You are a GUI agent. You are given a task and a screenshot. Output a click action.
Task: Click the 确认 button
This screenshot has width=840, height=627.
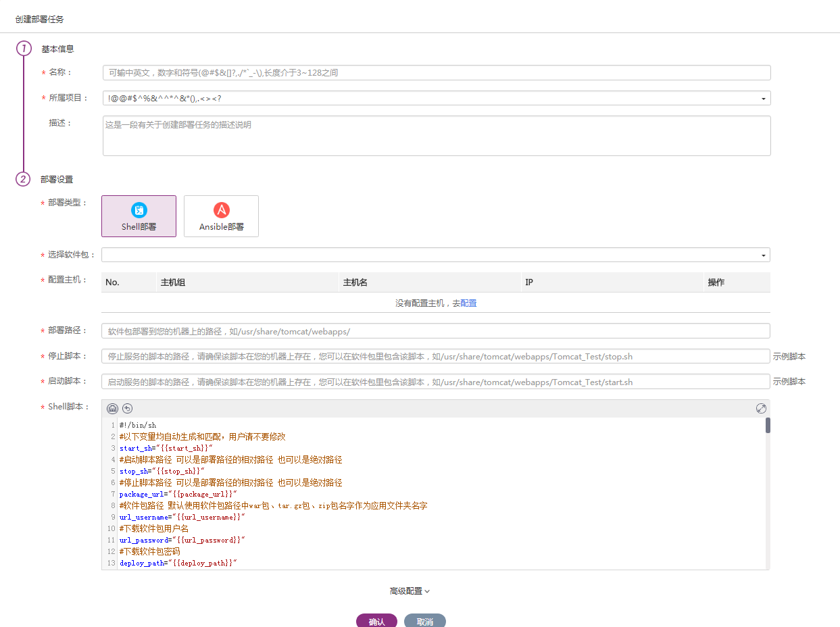tap(376, 621)
